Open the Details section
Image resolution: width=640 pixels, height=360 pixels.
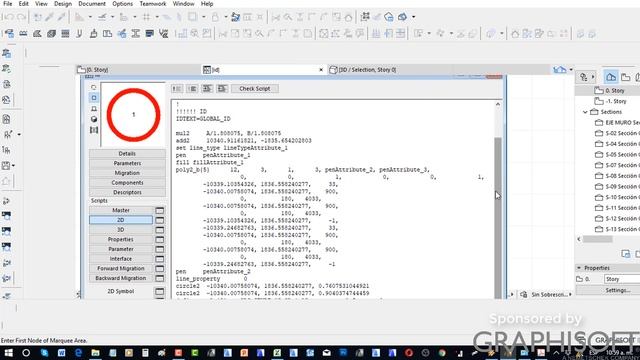(x=127, y=153)
